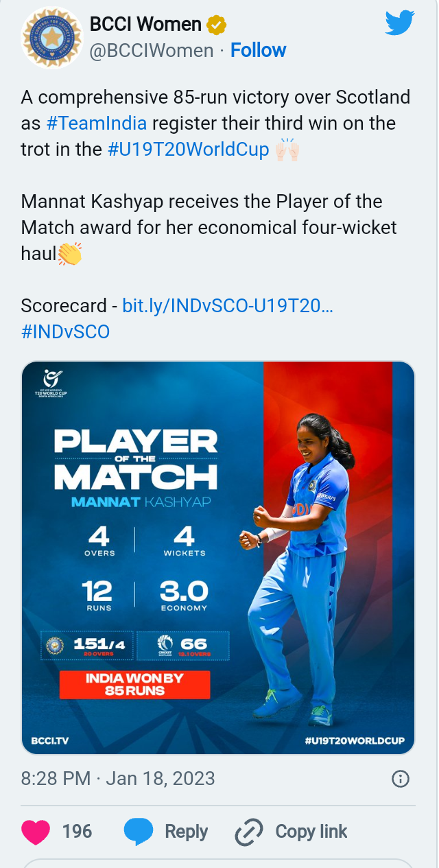Follow the BCCIWomen account
The height and width of the screenshot is (868, 439).
click(x=258, y=50)
